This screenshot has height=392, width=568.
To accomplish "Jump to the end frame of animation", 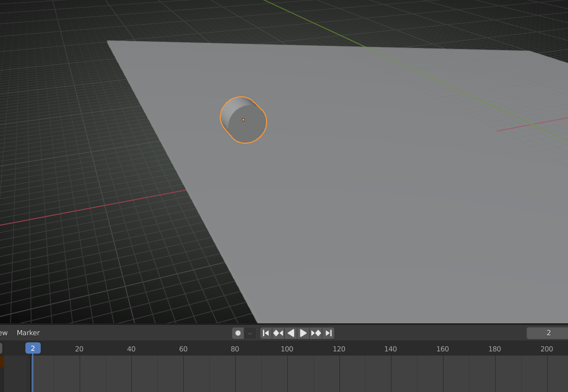I will point(328,333).
